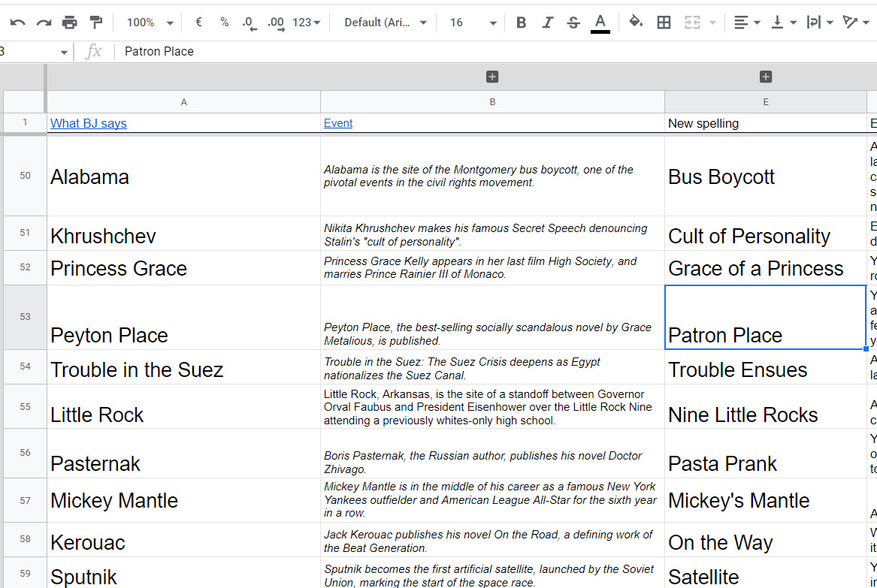Select the Boris Pasternak event description cell

pos(492,454)
